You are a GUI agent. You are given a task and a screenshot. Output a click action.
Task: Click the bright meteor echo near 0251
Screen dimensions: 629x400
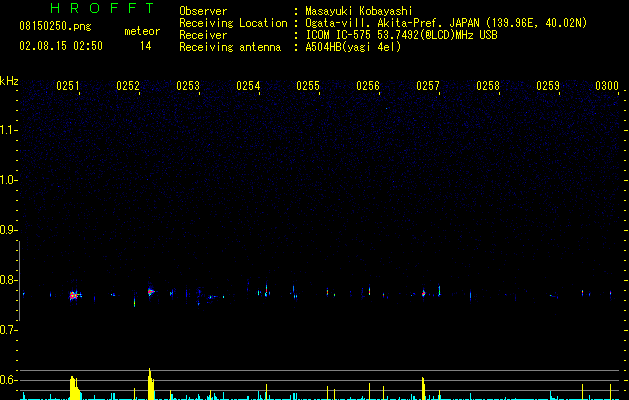pos(73,296)
